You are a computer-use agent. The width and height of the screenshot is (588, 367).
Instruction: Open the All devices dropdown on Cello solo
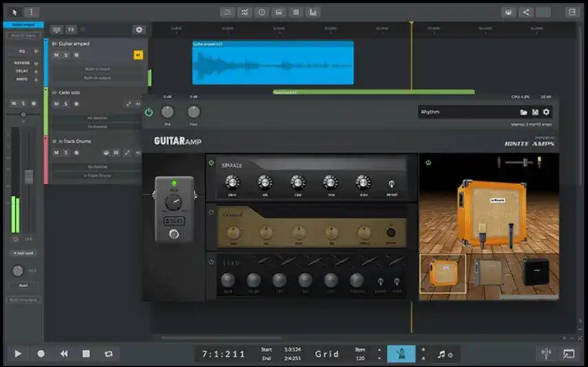pos(97,118)
